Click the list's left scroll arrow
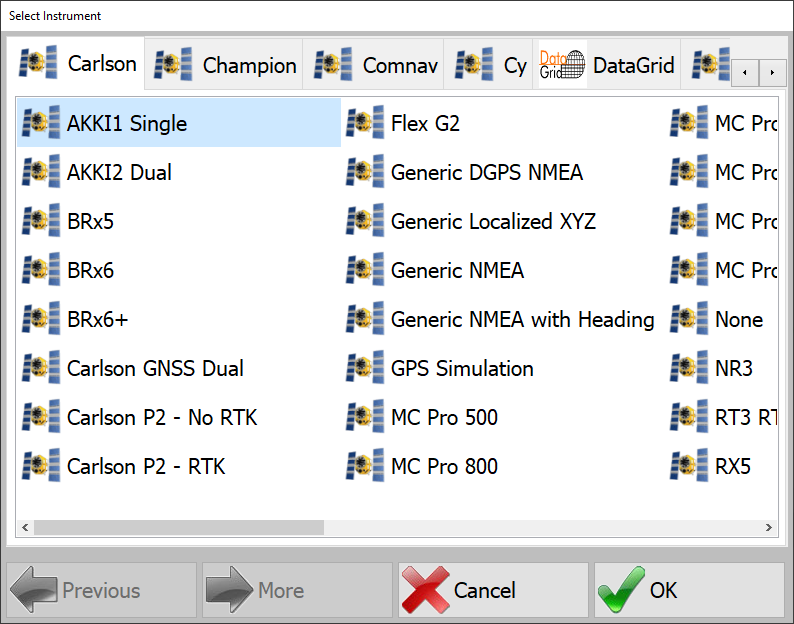 (25, 527)
